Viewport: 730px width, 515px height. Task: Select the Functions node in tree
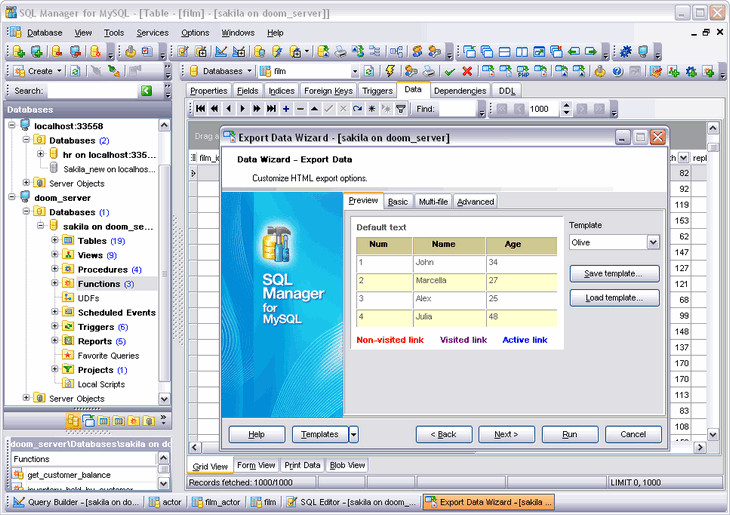tap(99, 284)
